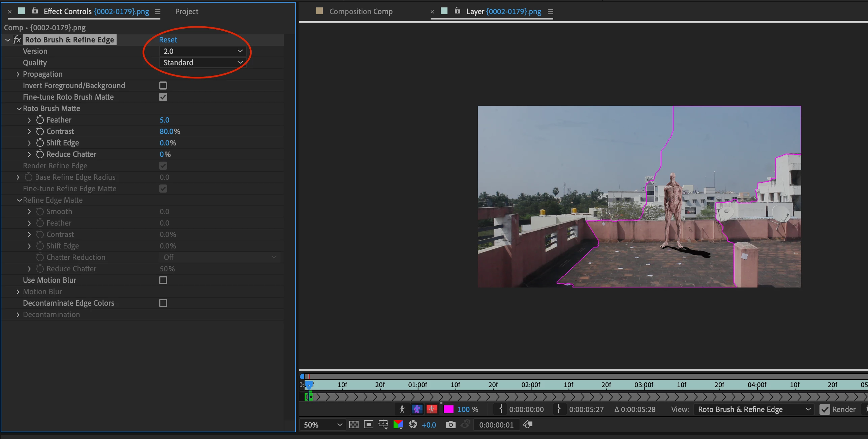
Task: Open the Quality Standard dropdown
Action: tap(203, 63)
